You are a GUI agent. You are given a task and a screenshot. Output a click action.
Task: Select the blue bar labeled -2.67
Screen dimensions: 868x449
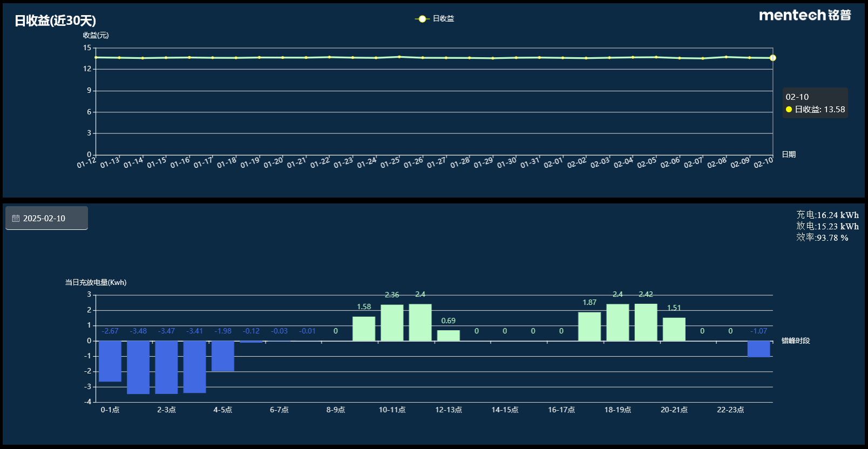pos(110,360)
